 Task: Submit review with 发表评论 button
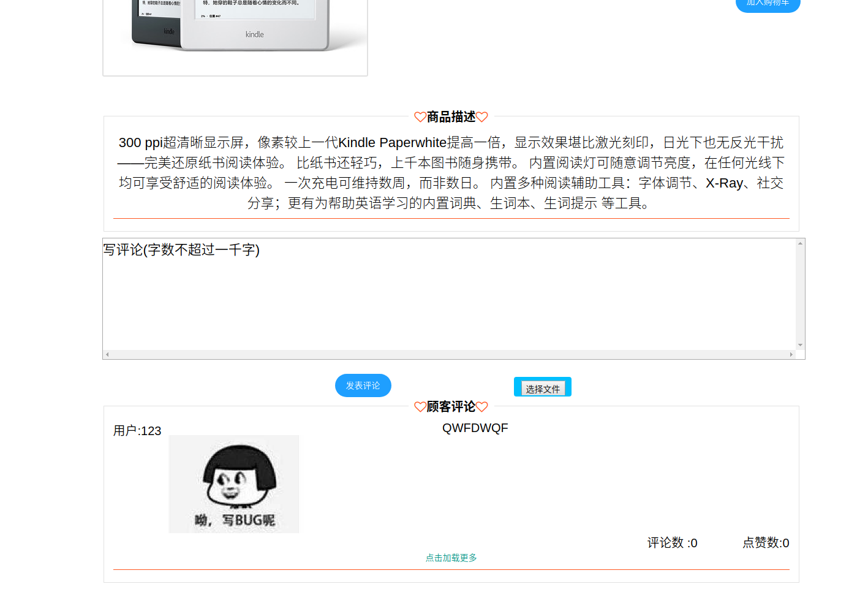[x=363, y=385]
